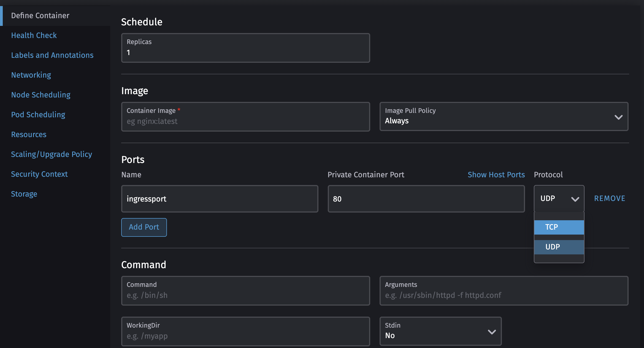Collapse the Protocol selector chevron

coord(575,199)
